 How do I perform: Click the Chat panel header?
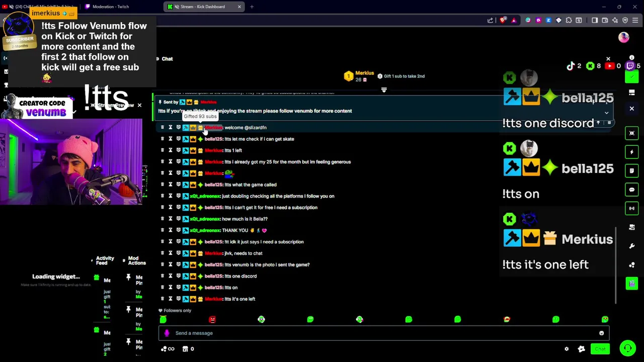tap(167, 59)
